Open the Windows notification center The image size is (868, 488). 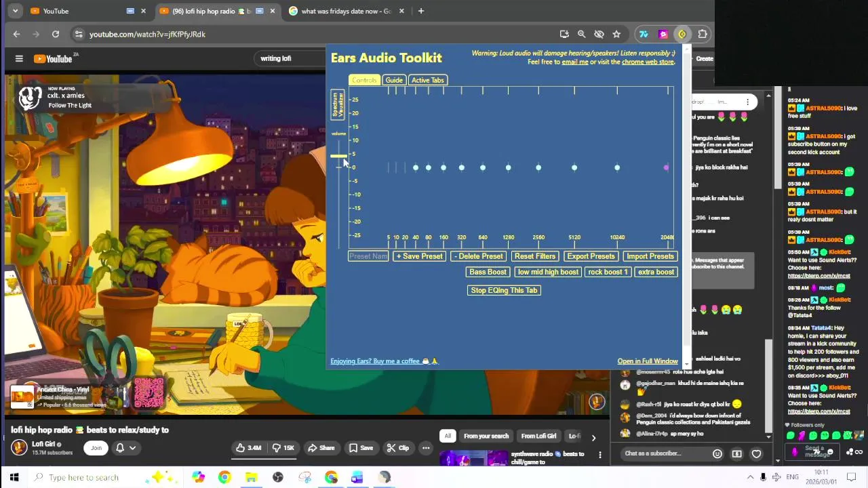point(852,477)
